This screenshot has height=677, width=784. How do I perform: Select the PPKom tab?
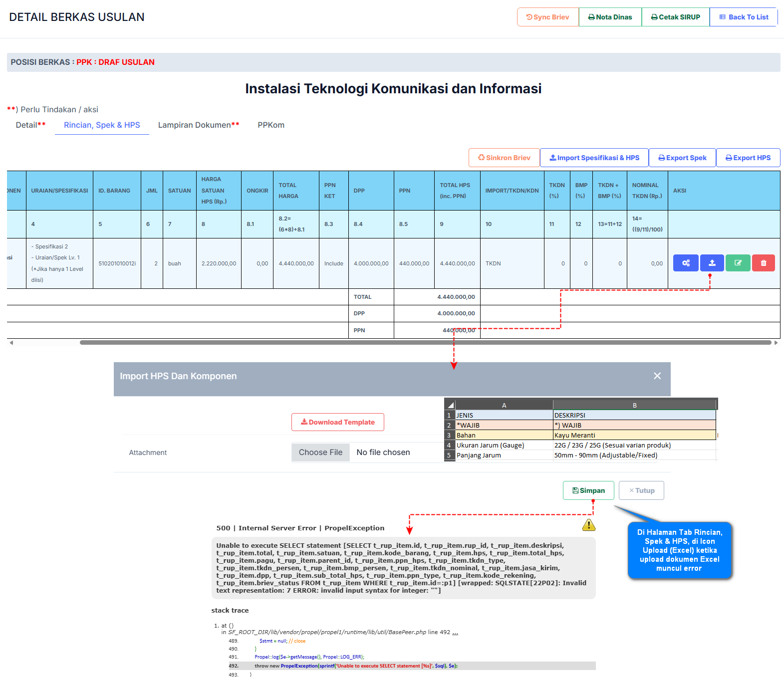(x=270, y=125)
